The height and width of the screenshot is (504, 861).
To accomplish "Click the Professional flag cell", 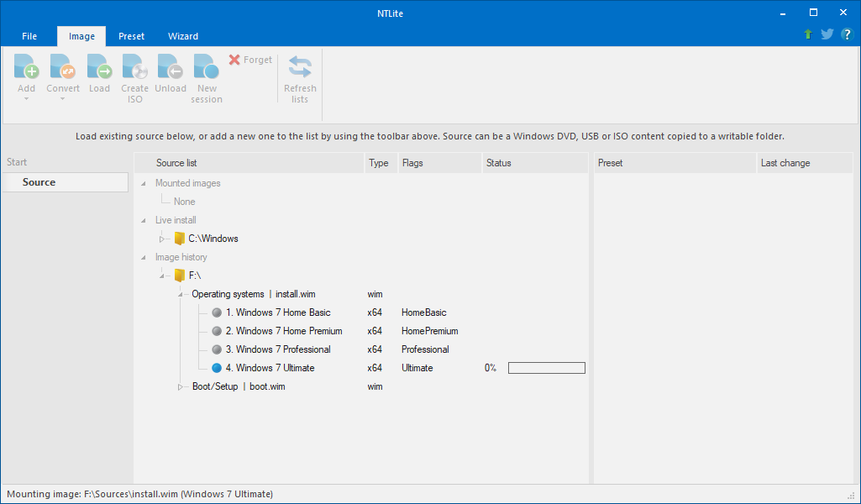I will click(x=425, y=349).
